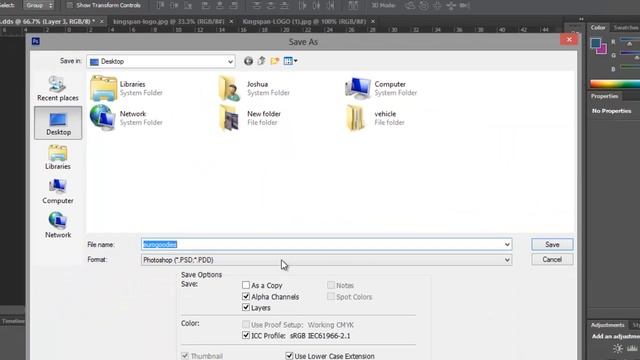Click inside the File name field

(326, 244)
